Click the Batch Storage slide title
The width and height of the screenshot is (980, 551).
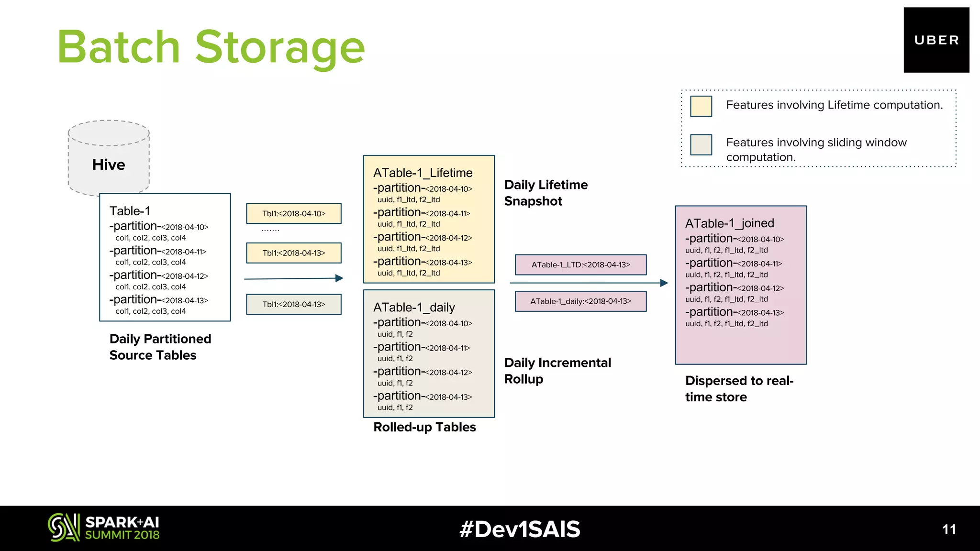(x=211, y=47)
